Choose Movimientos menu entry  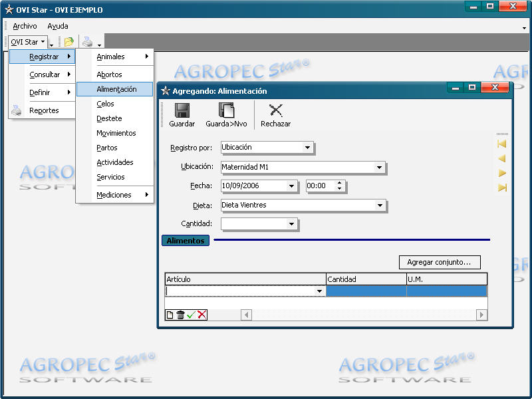(115, 132)
